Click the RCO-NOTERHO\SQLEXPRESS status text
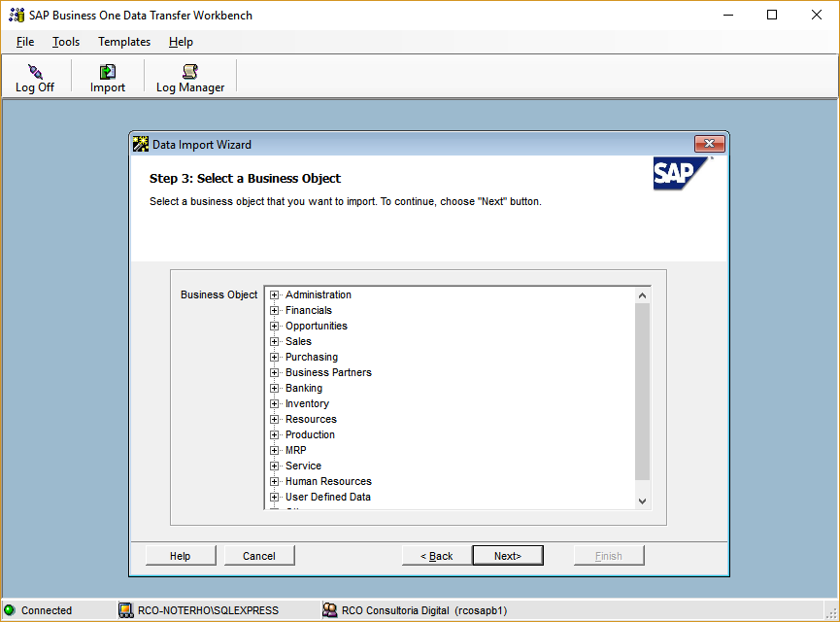840x622 pixels. point(209,610)
